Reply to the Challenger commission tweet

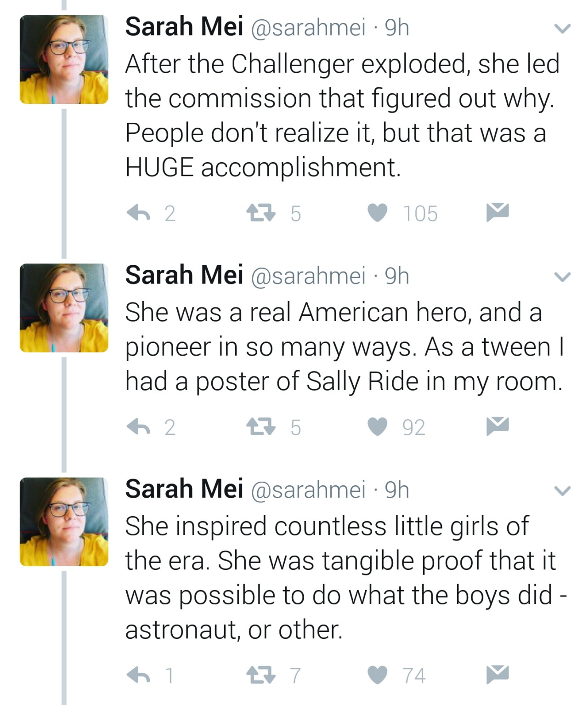click(x=138, y=213)
